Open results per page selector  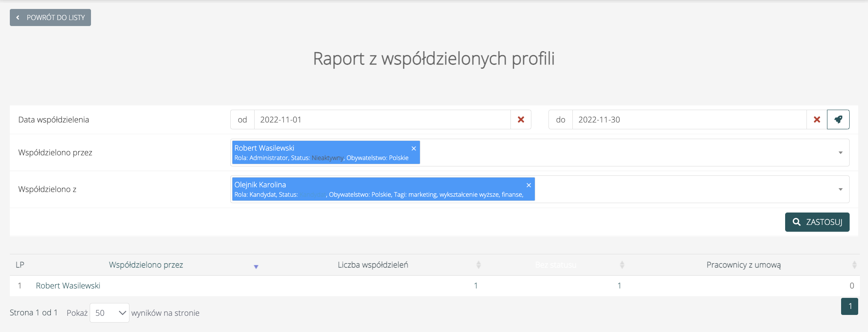point(109,313)
